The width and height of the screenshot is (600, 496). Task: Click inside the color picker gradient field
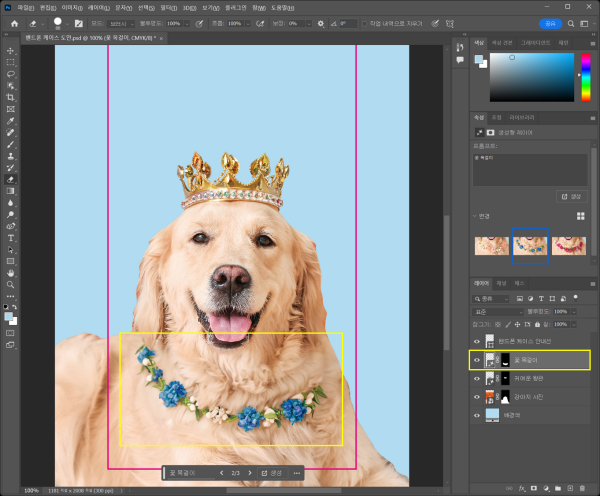pyautogui.click(x=530, y=78)
